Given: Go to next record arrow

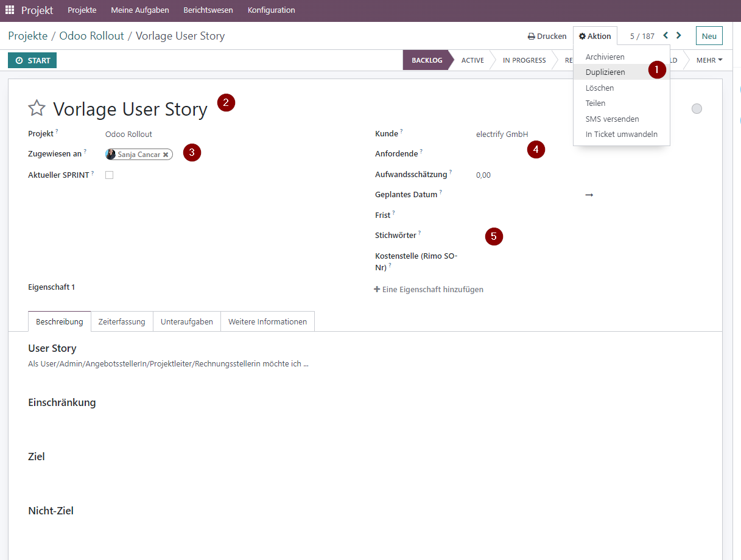Looking at the screenshot, I should tap(679, 36).
